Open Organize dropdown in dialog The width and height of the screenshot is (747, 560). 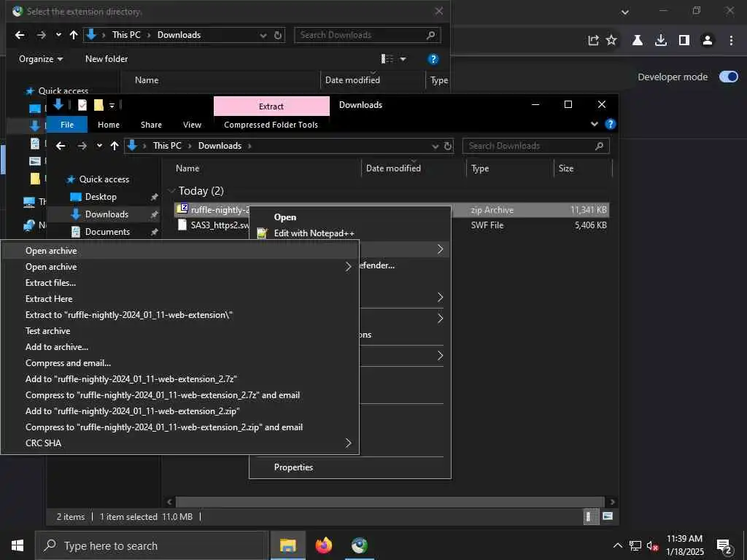click(41, 59)
